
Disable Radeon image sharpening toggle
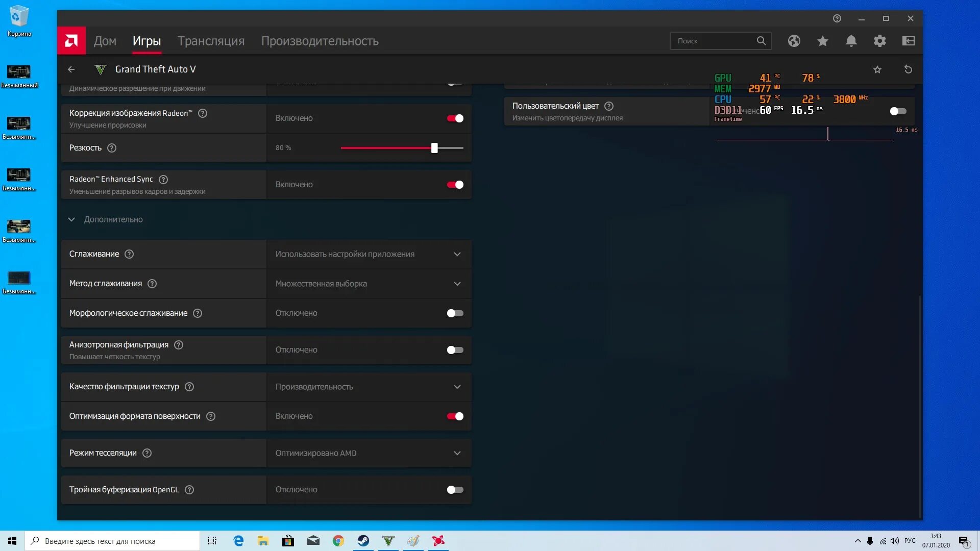click(x=455, y=118)
